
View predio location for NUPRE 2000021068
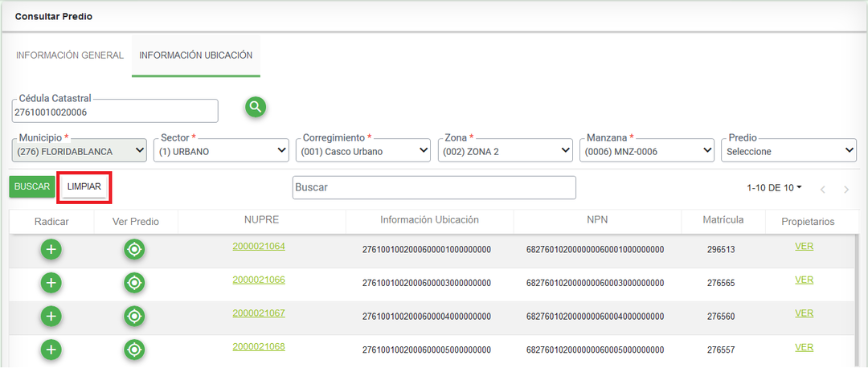[134, 350]
